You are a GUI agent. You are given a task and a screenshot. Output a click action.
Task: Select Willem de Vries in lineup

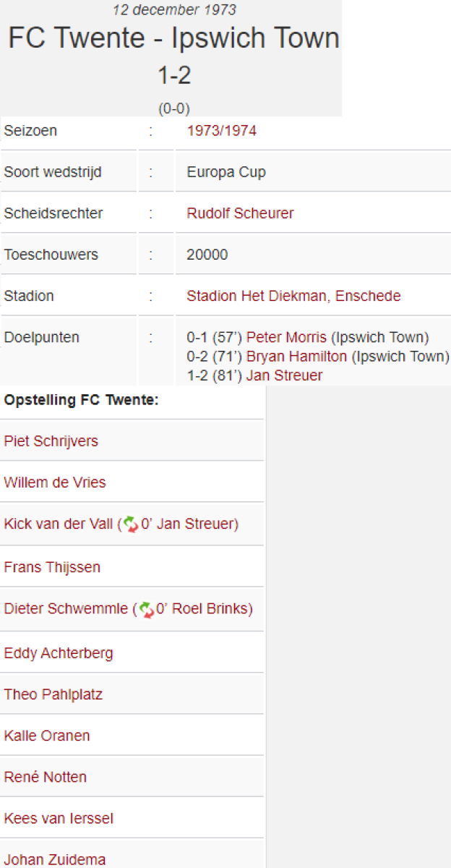coord(55,482)
